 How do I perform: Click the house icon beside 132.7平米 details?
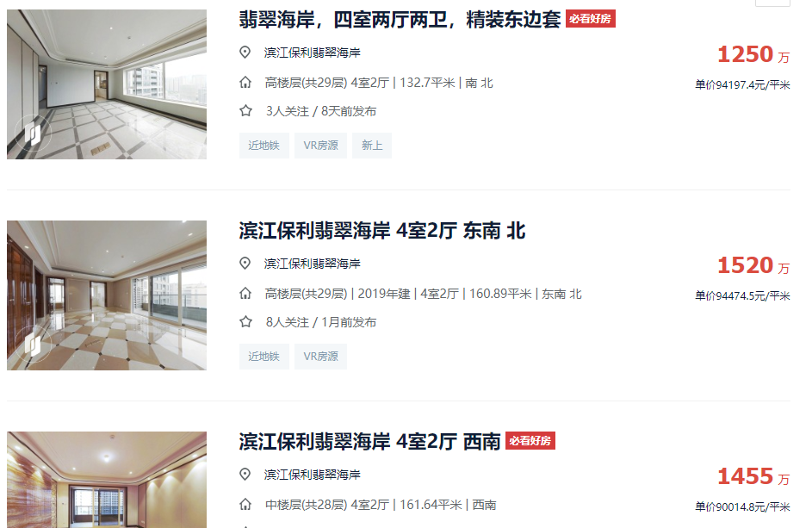(x=245, y=83)
